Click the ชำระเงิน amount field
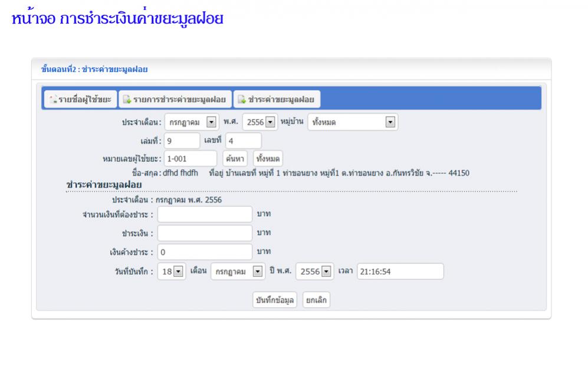Screen dimensions: 588x370 [x=205, y=233]
